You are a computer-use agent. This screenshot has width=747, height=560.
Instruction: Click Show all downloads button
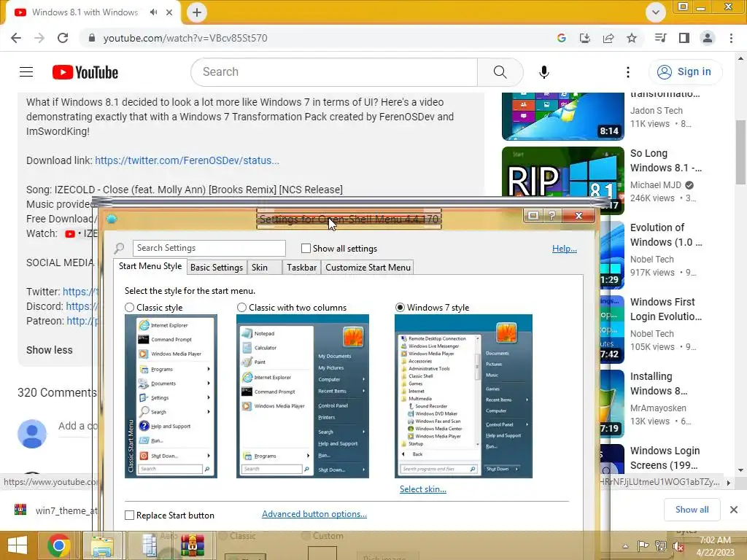coord(692,510)
